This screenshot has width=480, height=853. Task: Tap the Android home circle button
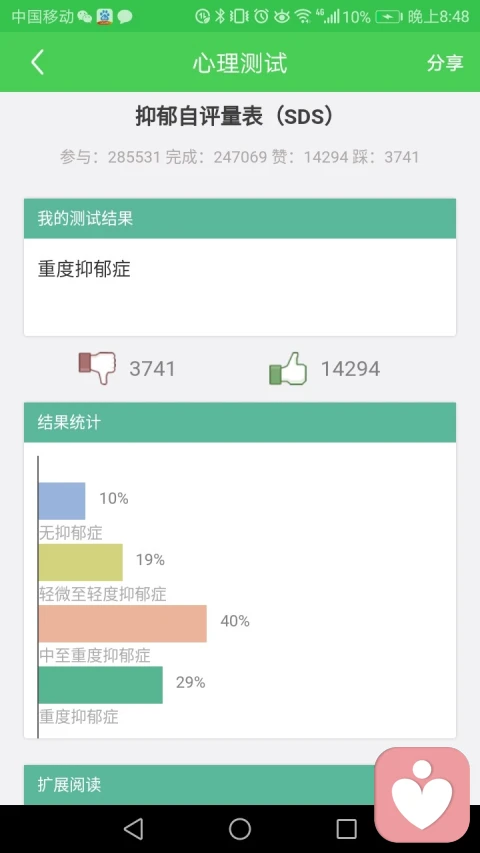point(240,829)
